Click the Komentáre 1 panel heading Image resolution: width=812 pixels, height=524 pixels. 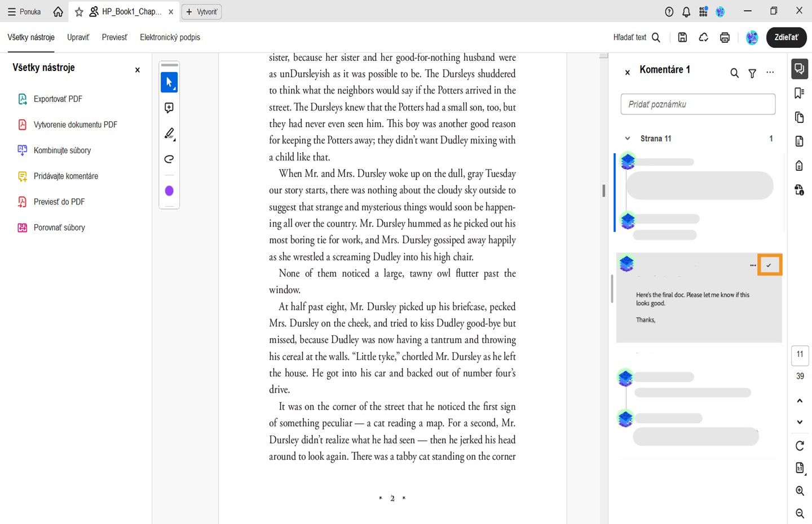665,69
